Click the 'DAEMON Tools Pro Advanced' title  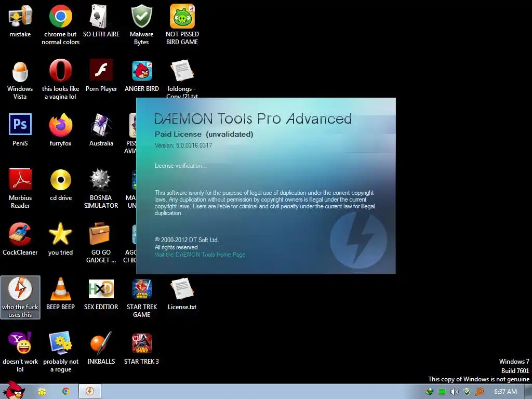click(253, 119)
